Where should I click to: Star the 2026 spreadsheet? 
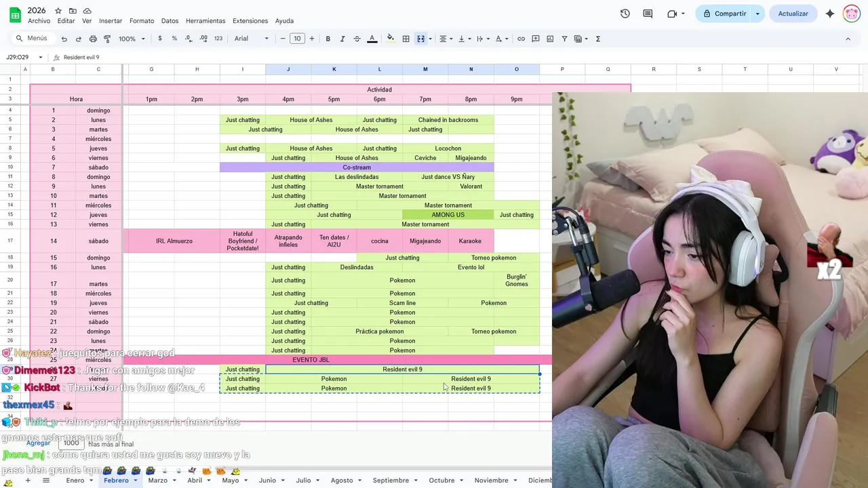click(x=58, y=11)
